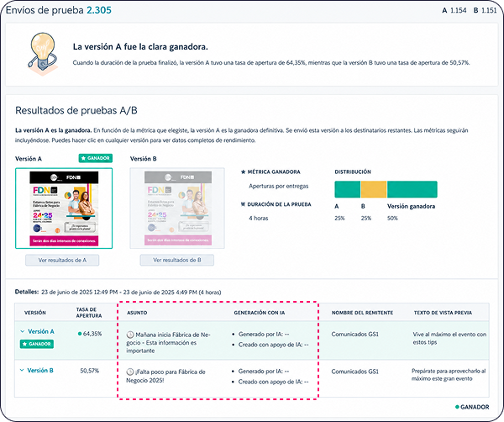Viewport: 504px width, 422px height.
Task: Click the 'Aperturas por entregas' metric value
Action: coord(279,186)
